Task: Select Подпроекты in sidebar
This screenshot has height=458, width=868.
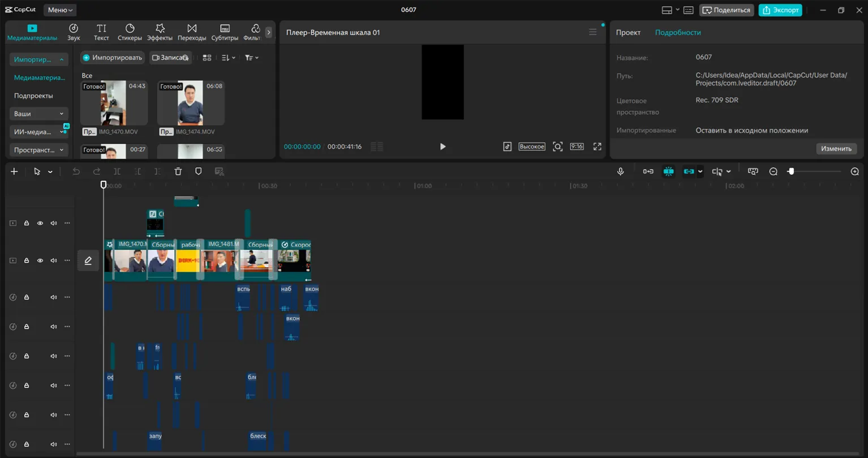Action: [33, 96]
